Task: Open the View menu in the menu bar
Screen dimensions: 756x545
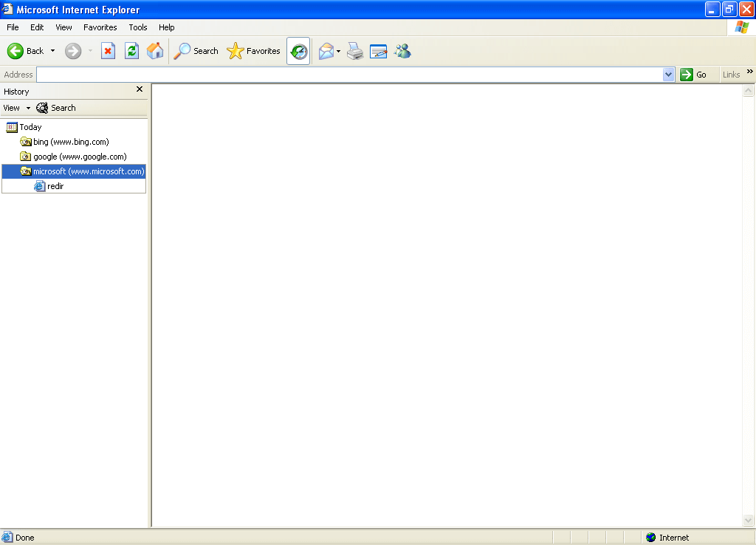Action: click(63, 27)
